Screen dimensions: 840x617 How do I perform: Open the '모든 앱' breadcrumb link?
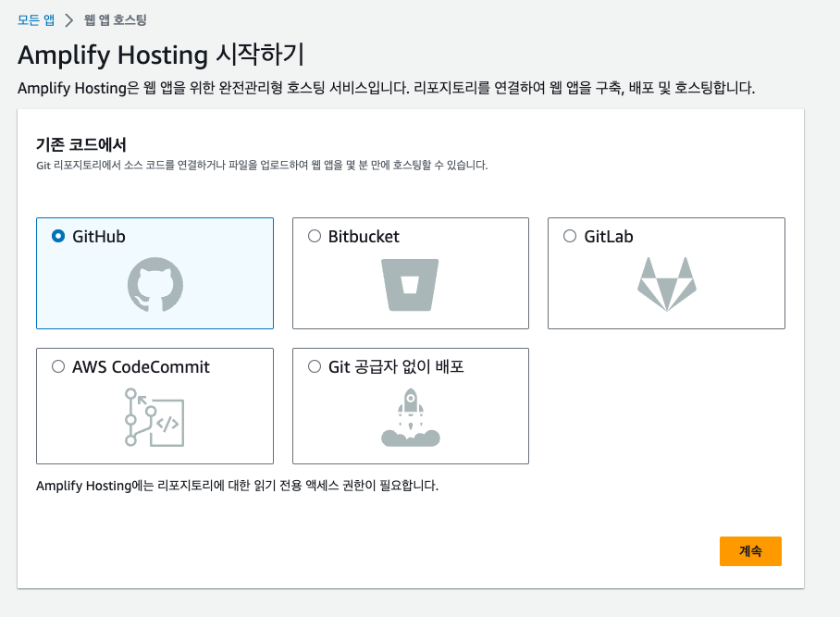pyautogui.click(x=36, y=20)
